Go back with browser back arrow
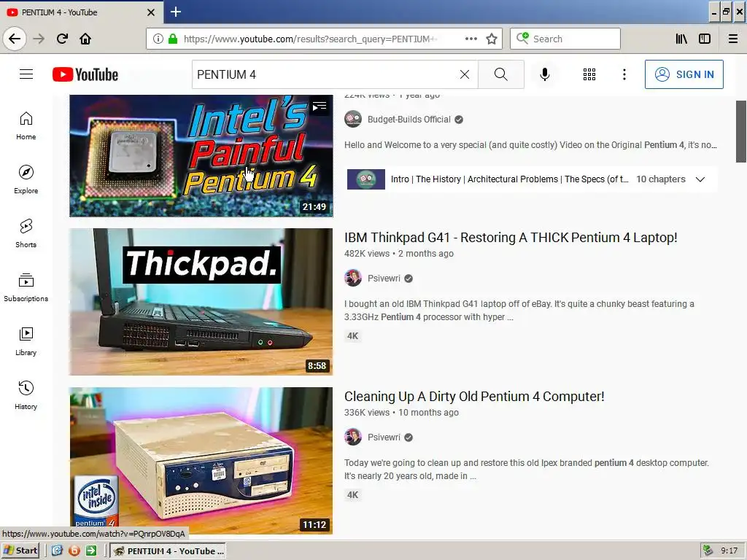This screenshot has width=747, height=560. 15,39
